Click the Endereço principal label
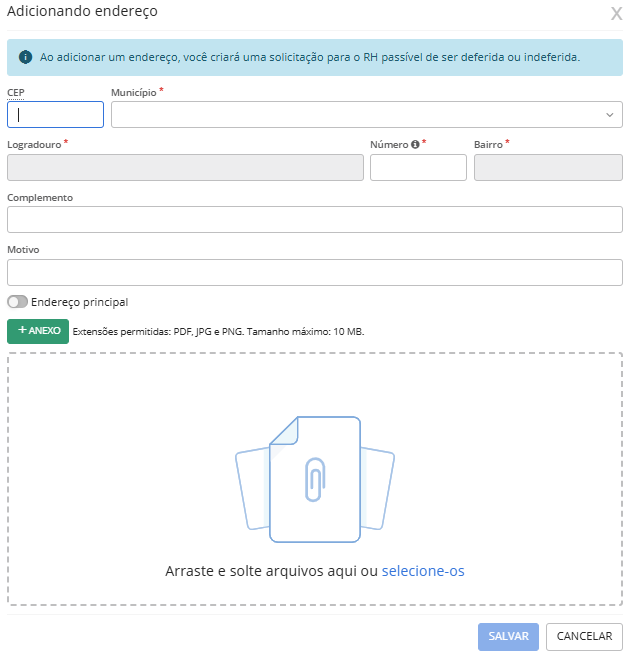Viewport: 630px width, 655px height. (79, 302)
